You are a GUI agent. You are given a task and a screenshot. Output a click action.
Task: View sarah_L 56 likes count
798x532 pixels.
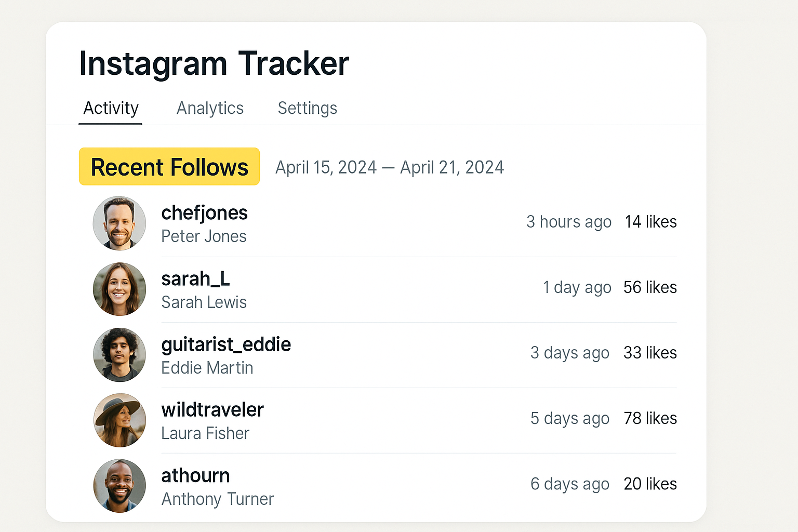(x=650, y=287)
